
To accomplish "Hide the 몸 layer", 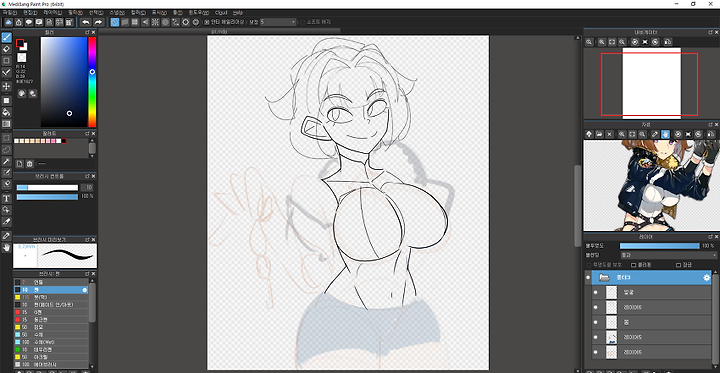I will [596, 322].
